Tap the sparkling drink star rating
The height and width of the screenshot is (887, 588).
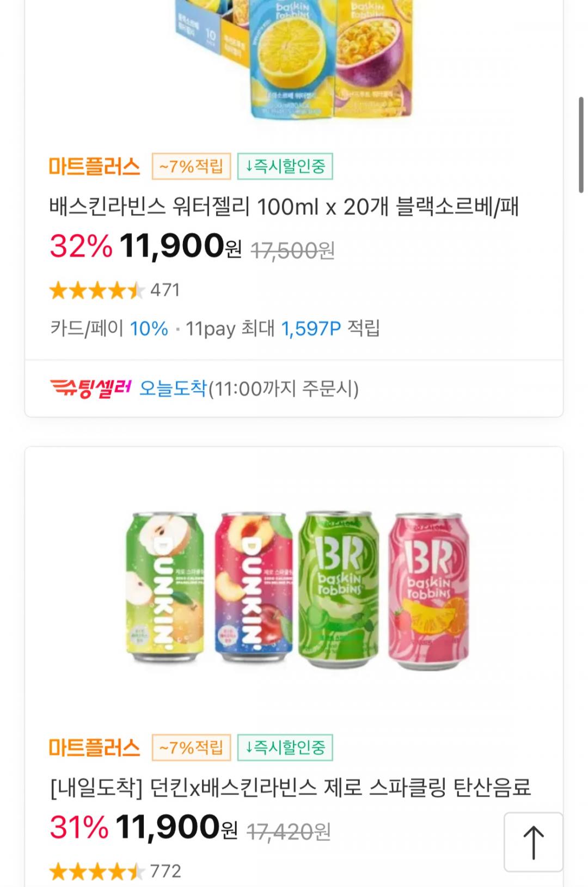[97, 871]
